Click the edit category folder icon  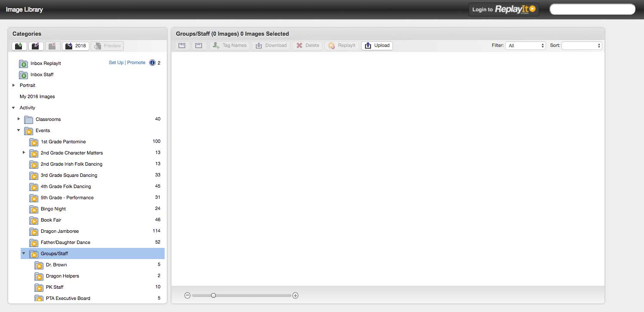pyautogui.click(x=36, y=46)
